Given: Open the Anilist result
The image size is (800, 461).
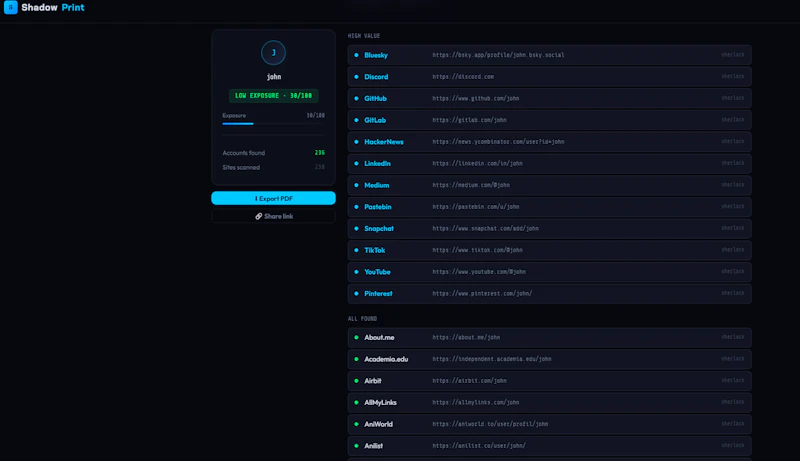Looking at the screenshot, I should pyautogui.click(x=549, y=446).
